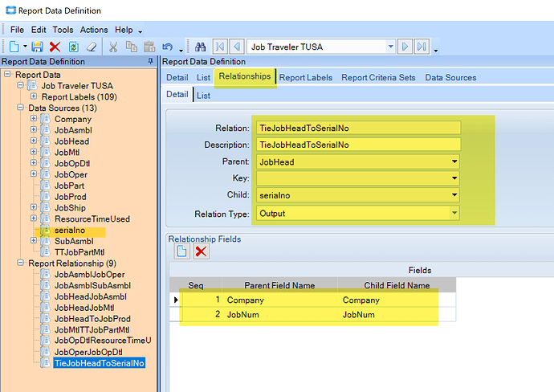Switch to the Relationships tab
This screenshot has width=554, height=392.
pos(245,76)
